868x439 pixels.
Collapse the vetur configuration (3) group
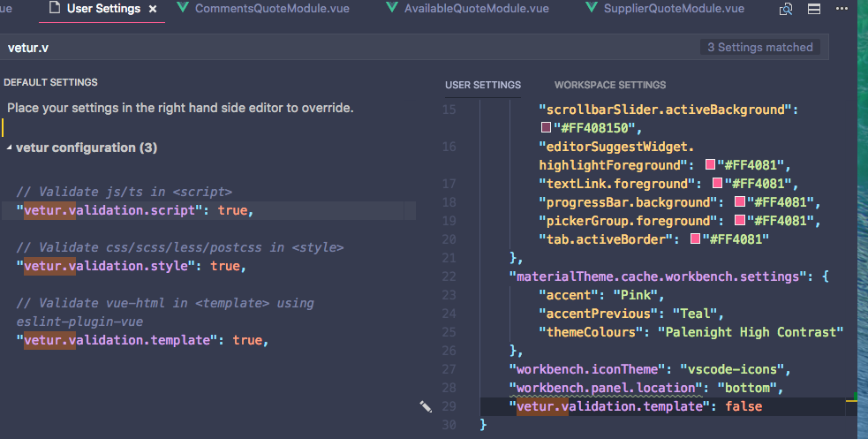click(x=9, y=148)
